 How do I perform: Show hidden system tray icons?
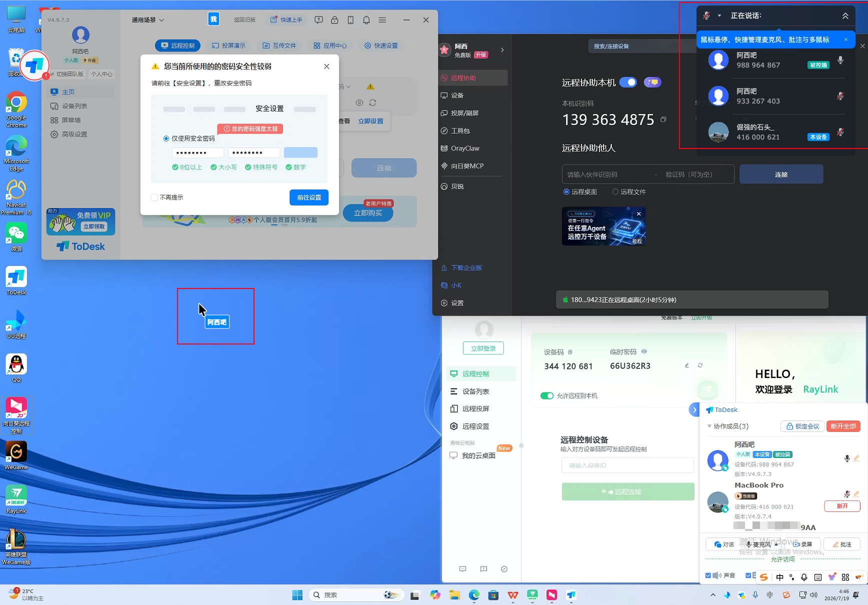tap(713, 594)
